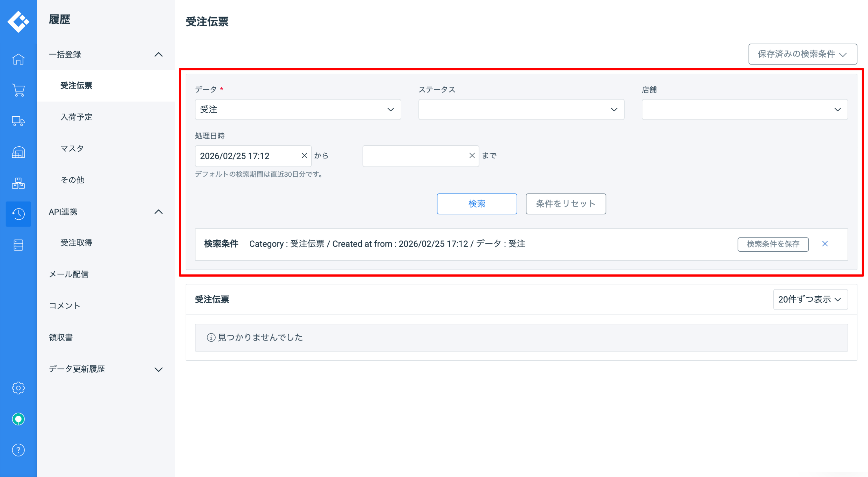The width and height of the screenshot is (868, 477).
Task: Click 条件をリセット button
Action: click(x=565, y=204)
